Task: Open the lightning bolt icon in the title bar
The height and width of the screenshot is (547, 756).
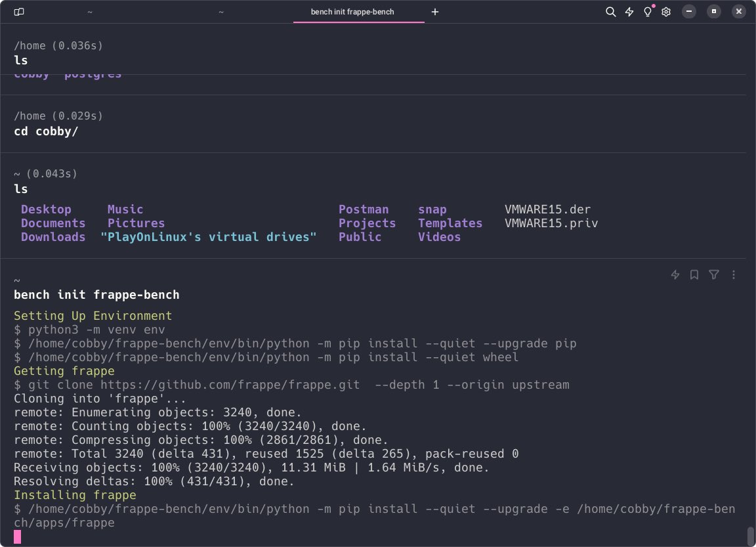Action: (629, 12)
